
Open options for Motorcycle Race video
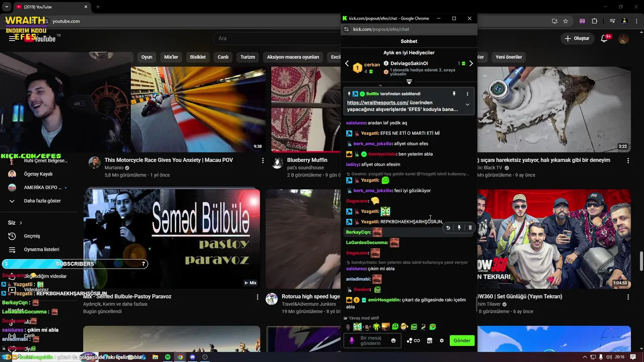(x=263, y=160)
